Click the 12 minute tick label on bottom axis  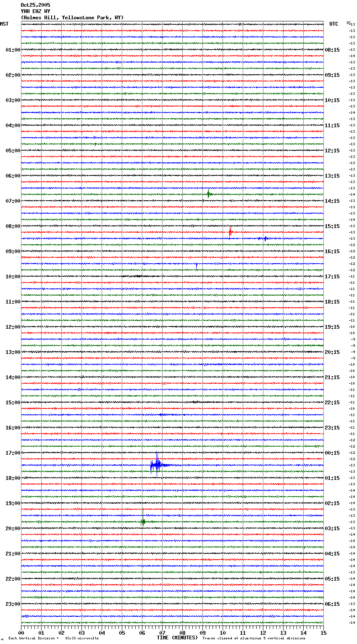pos(263,633)
